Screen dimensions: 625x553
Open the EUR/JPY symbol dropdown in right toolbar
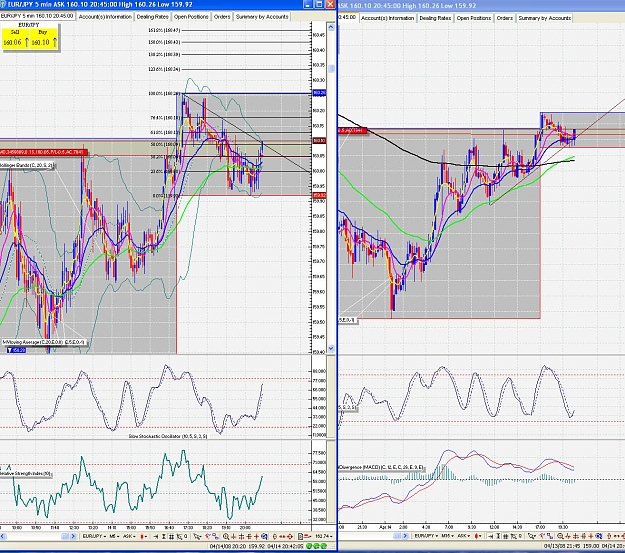(x=427, y=536)
